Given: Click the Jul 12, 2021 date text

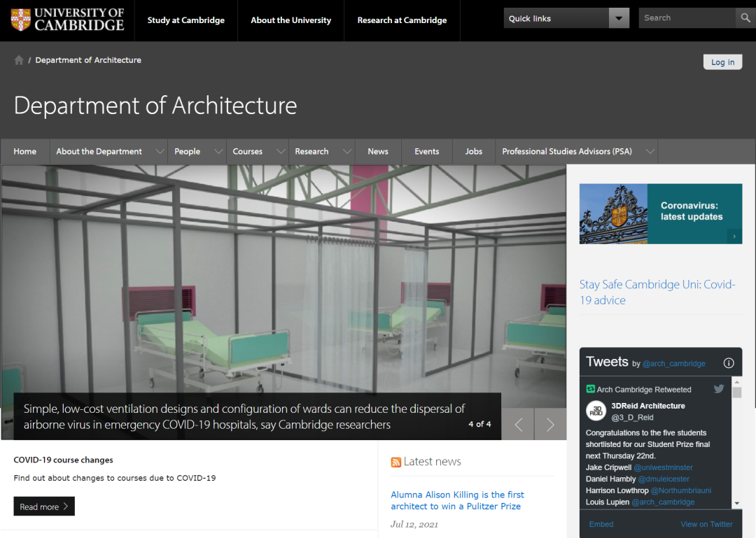Looking at the screenshot, I should pos(414,524).
